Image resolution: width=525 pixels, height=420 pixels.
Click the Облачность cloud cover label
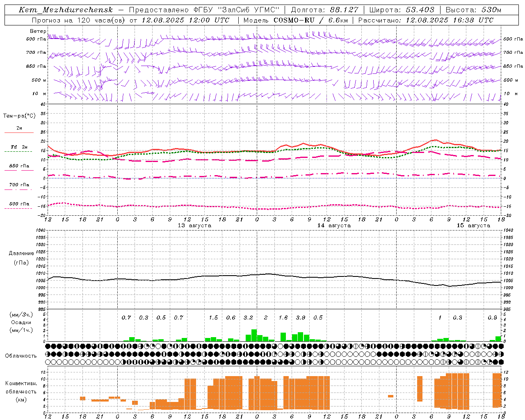click(21, 356)
